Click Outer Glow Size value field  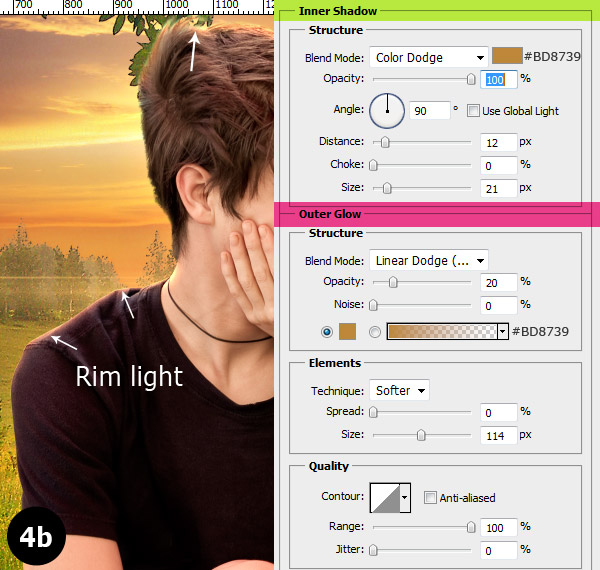pos(499,436)
